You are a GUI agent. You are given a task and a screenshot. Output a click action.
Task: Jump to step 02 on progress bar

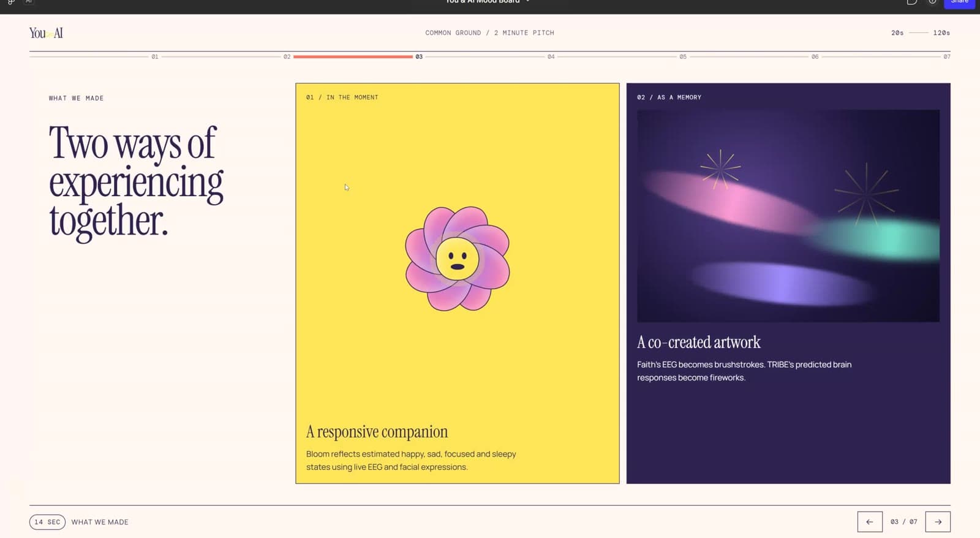coord(287,56)
